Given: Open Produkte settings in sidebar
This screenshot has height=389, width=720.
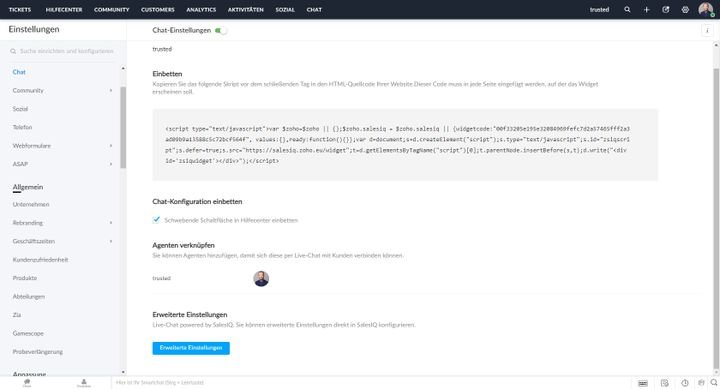Looking at the screenshot, I should click(25, 278).
